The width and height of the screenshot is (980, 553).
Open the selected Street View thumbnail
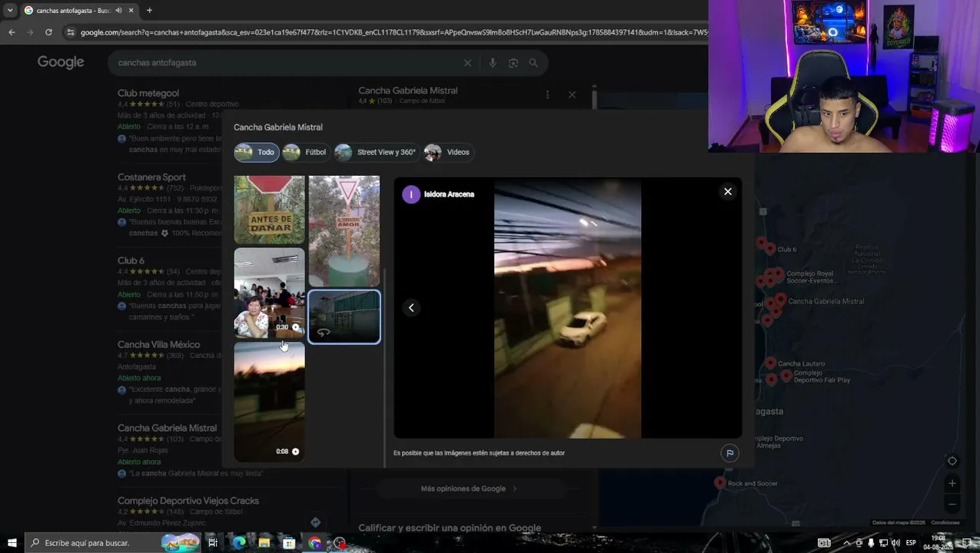click(x=344, y=316)
